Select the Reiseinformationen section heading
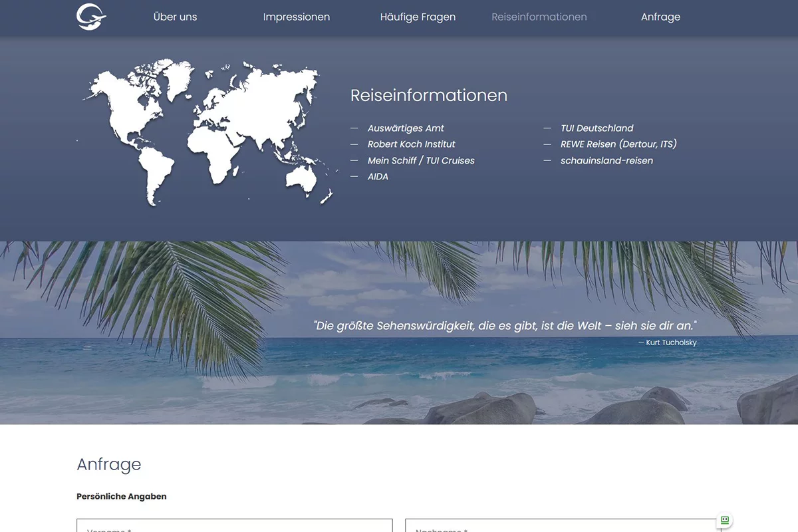Image resolution: width=798 pixels, height=532 pixels. pos(429,96)
